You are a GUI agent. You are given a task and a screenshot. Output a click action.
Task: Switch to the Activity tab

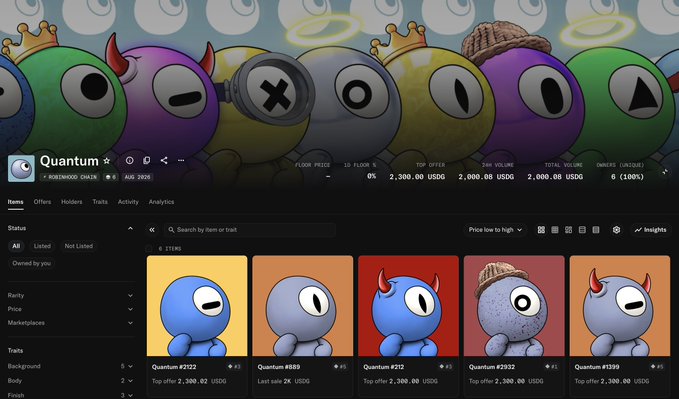point(128,202)
